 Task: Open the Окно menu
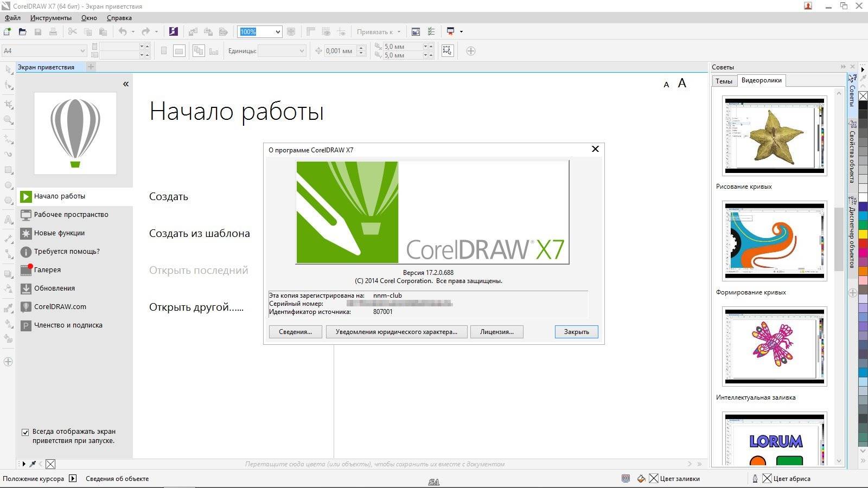(x=89, y=18)
